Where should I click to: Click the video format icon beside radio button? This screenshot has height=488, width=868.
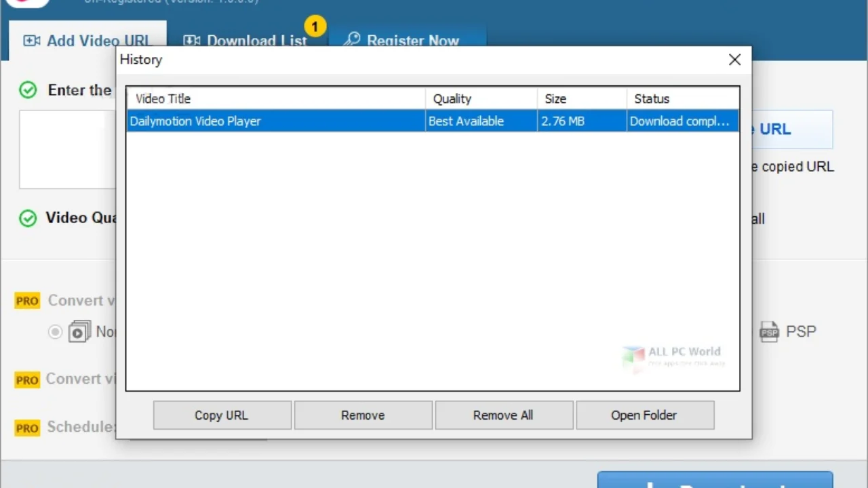79,332
